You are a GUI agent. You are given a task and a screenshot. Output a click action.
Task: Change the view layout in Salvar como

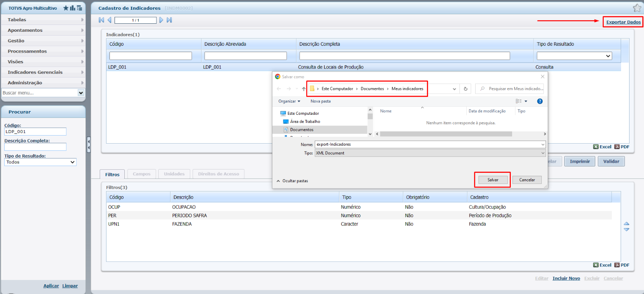tap(518, 101)
